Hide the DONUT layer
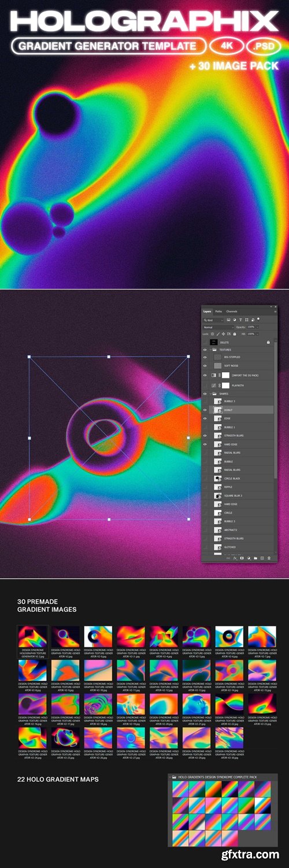The width and height of the screenshot is (289, 868). pyautogui.click(x=205, y=409)
